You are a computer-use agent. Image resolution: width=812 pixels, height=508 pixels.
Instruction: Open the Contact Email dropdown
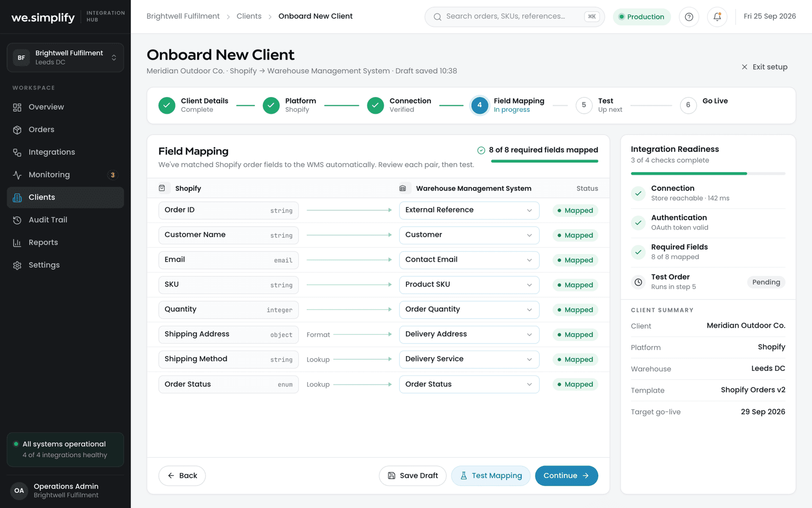click(469, 260)
